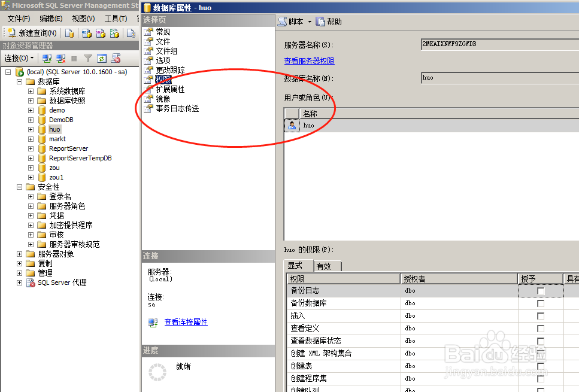Image resolution: width=579 pixels, height=392 pixels.
Task: Switch to the 有效 tab
Action: 327,266
